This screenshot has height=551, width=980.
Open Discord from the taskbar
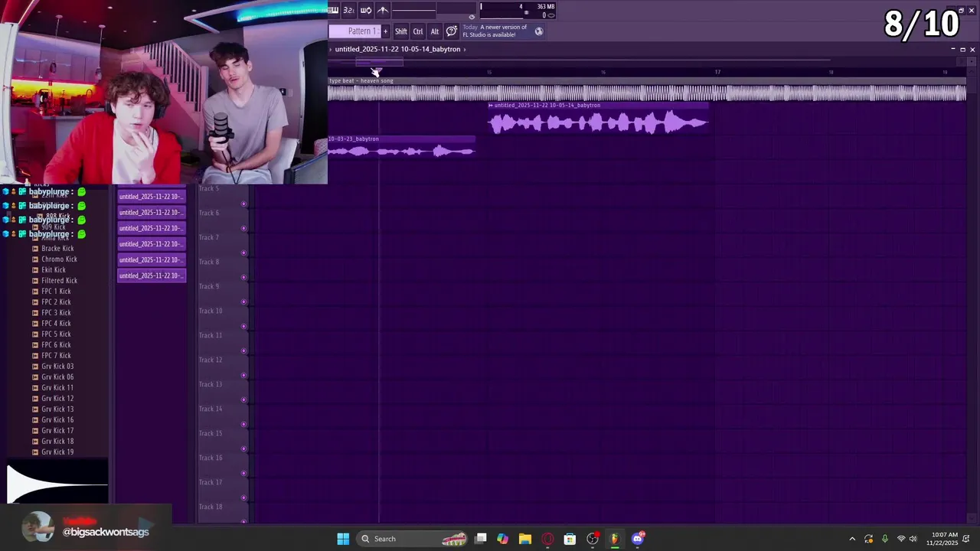click(x=638, y=539)
